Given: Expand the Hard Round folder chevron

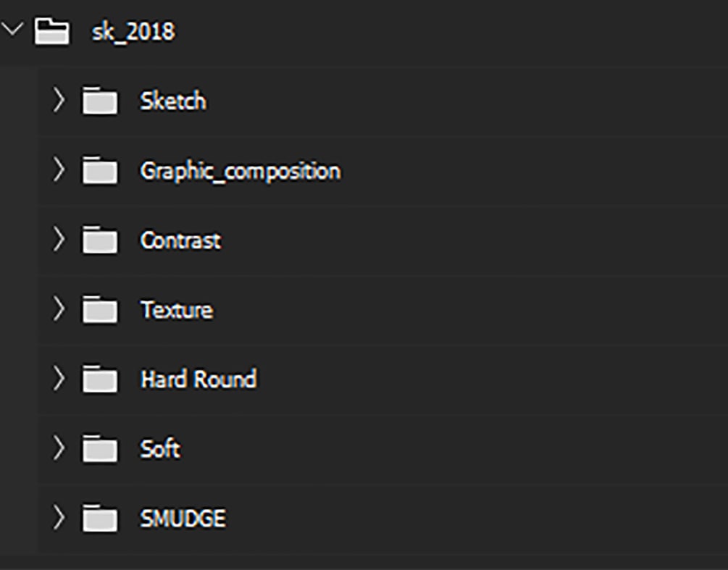Looking at the screenshot, I should (x=58, y=378).
